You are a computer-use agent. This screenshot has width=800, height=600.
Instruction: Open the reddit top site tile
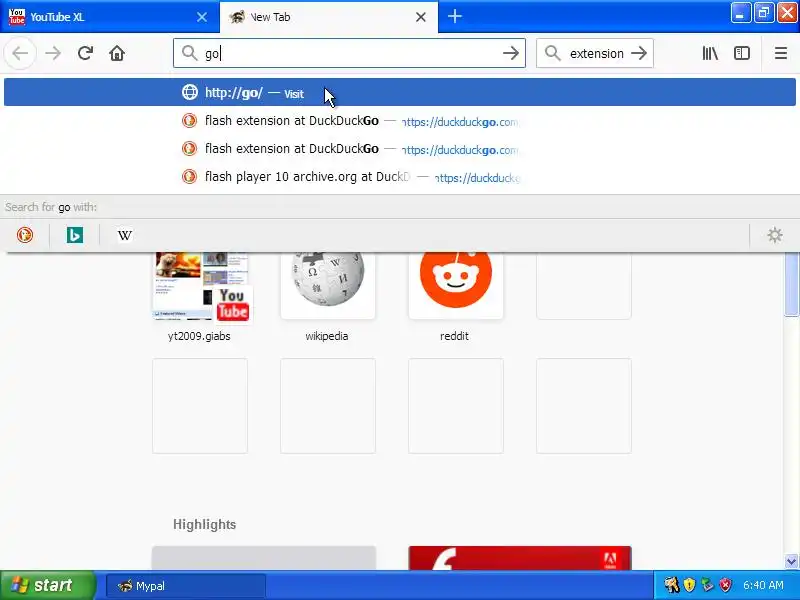click(456, 286)
